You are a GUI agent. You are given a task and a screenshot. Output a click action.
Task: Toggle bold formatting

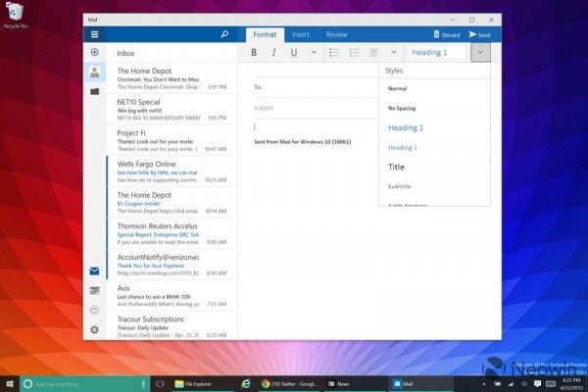point(254,53)
